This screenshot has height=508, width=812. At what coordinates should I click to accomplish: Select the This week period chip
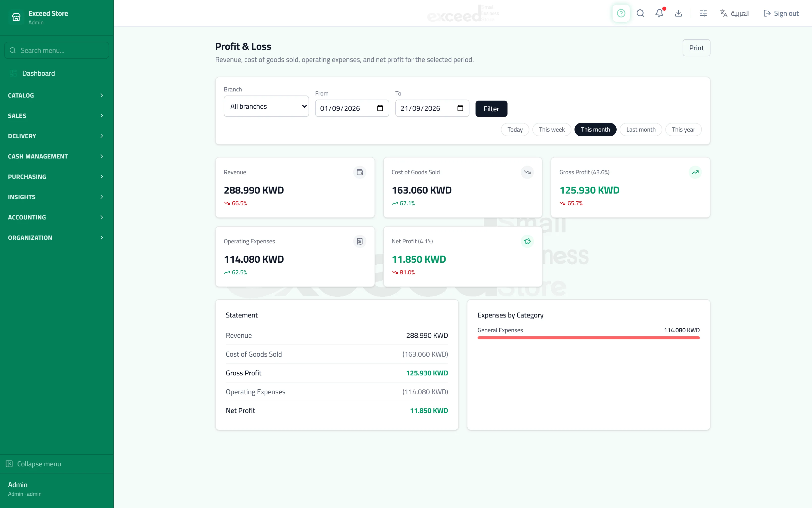[x=552, y=130]
